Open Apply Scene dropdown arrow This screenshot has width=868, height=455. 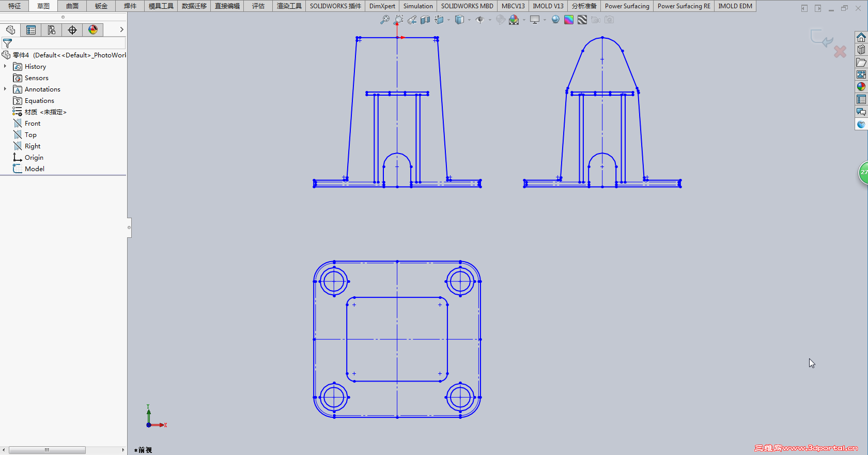click(524, 20)
